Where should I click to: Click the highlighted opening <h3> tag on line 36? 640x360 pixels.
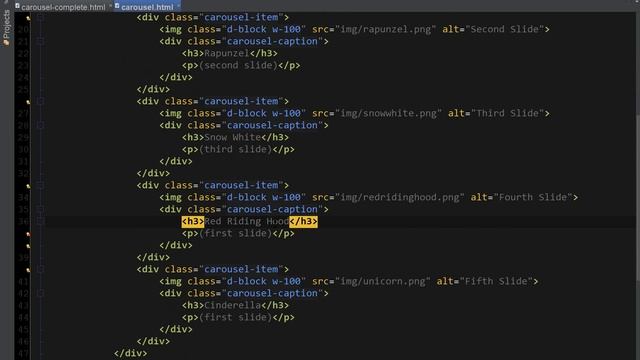point(193,221)
